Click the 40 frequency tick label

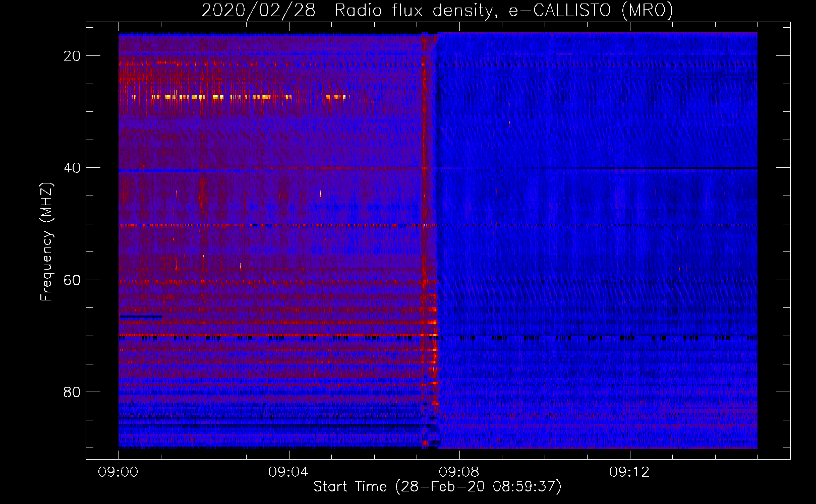click(72, 168)
